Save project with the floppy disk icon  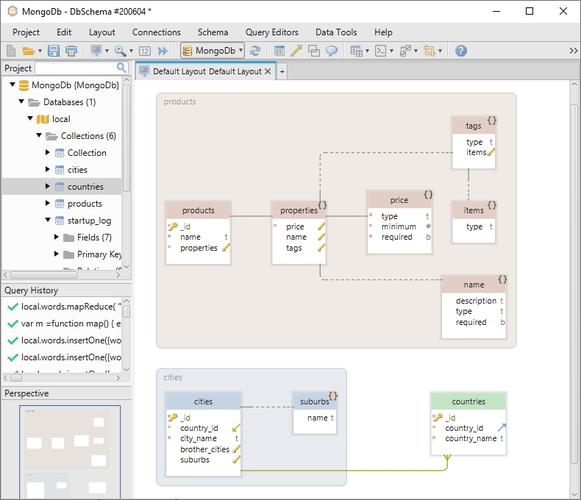pos(54,51)
